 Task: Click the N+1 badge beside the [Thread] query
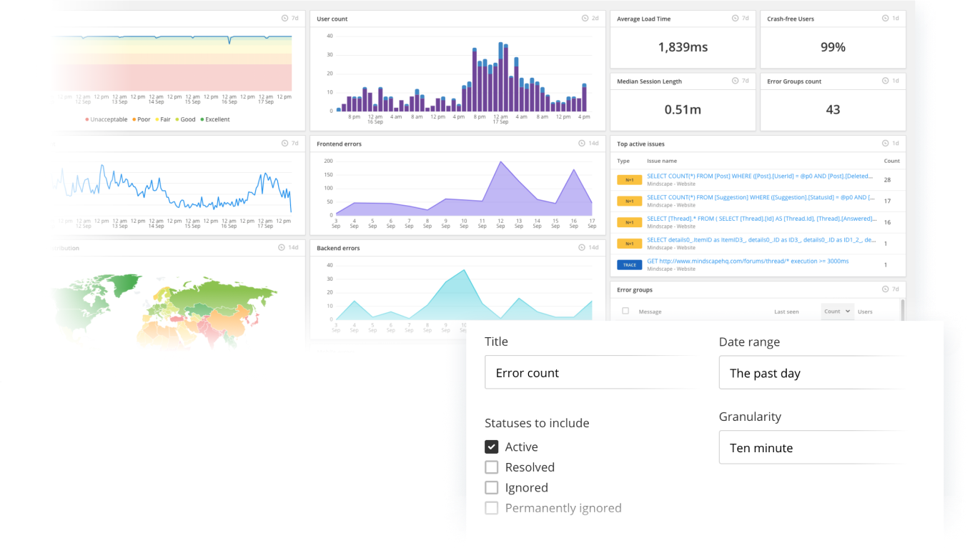pyautogui.click(x=629, y=222)
